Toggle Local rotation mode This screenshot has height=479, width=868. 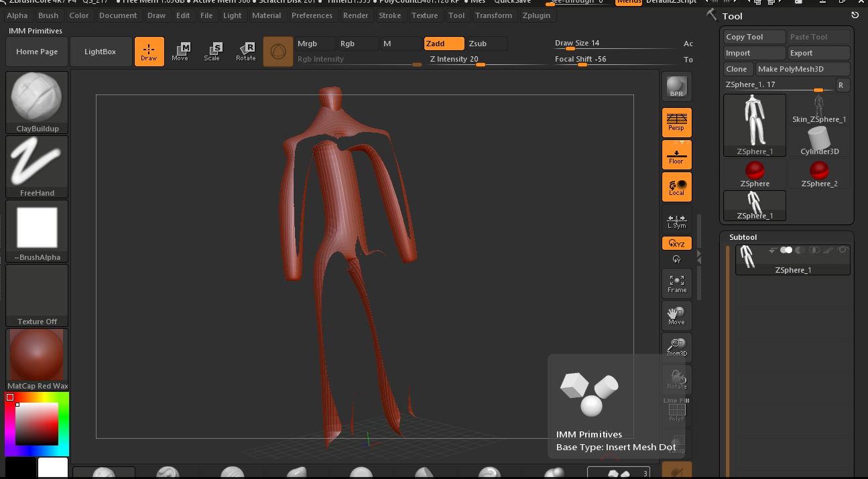[x=676, y=187]
